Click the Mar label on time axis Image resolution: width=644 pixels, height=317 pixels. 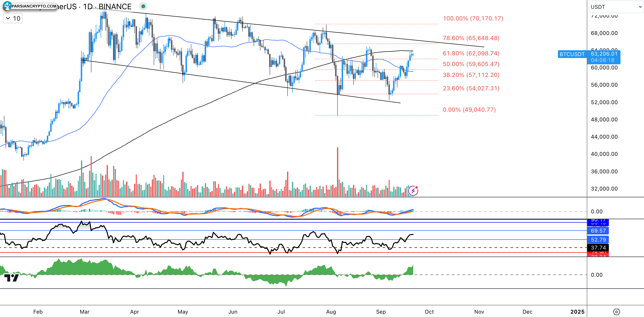[x=84, y=312]
